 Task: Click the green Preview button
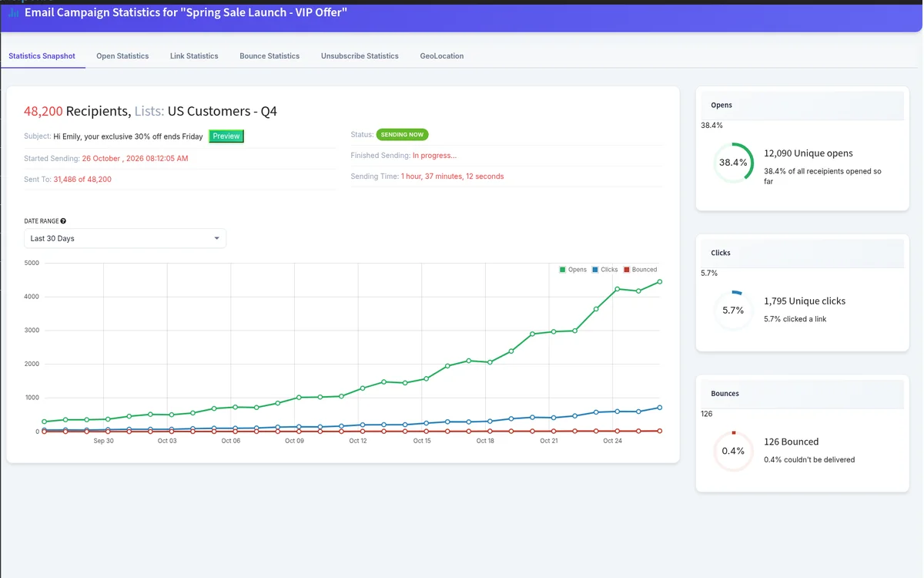pos(226,136)
